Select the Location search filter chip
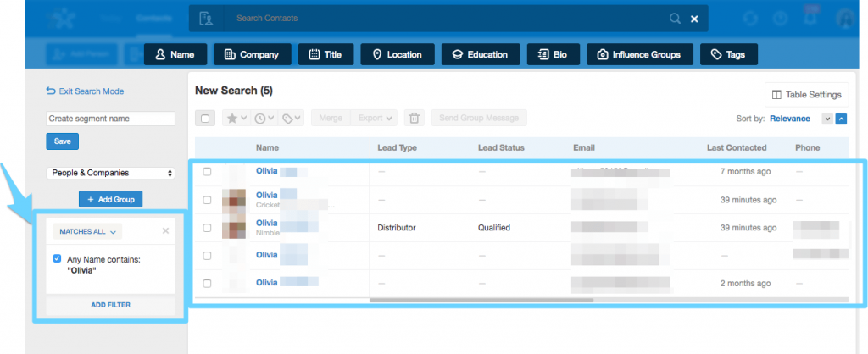The height and width of the screenshot is (354, 868). (x=397, y=54)
